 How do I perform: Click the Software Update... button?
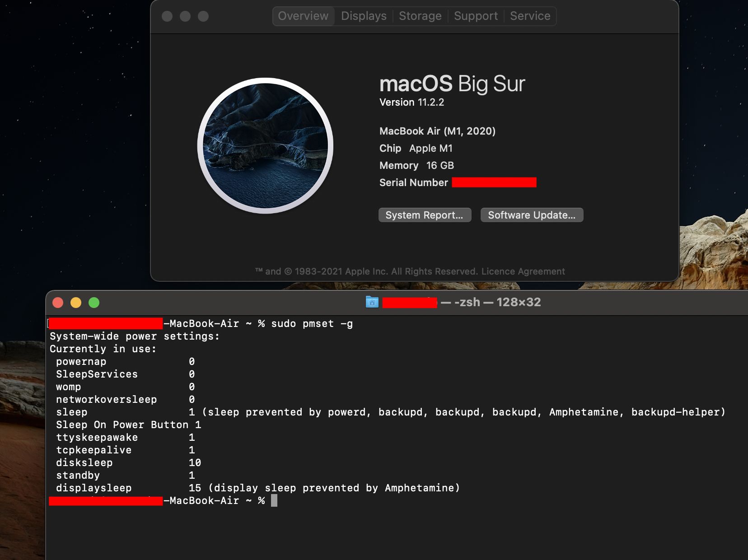[532, 215]
